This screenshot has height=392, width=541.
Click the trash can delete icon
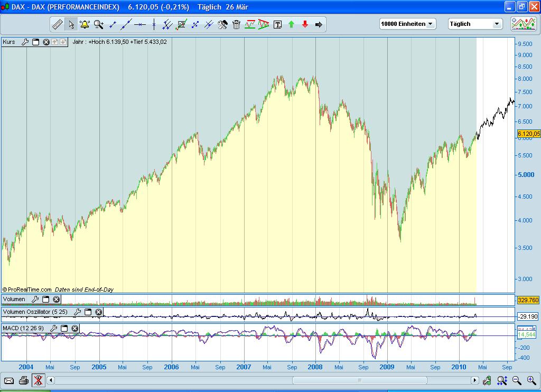[236, 24]
